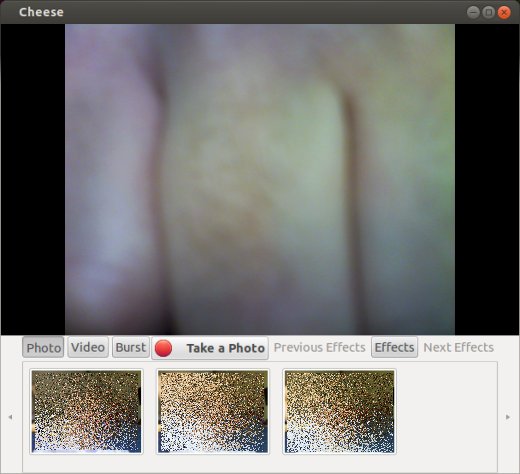Minimize the Cheese window
520x474 pixels.
(473, 12)
